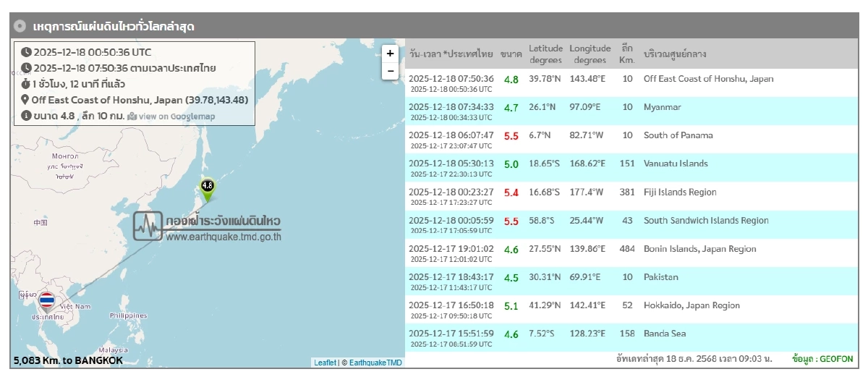The width and height of the screenshot is (868, 377).
Task: Click the circular icon in the header bar
Action: pyautogui.click(x=20, y=26)
